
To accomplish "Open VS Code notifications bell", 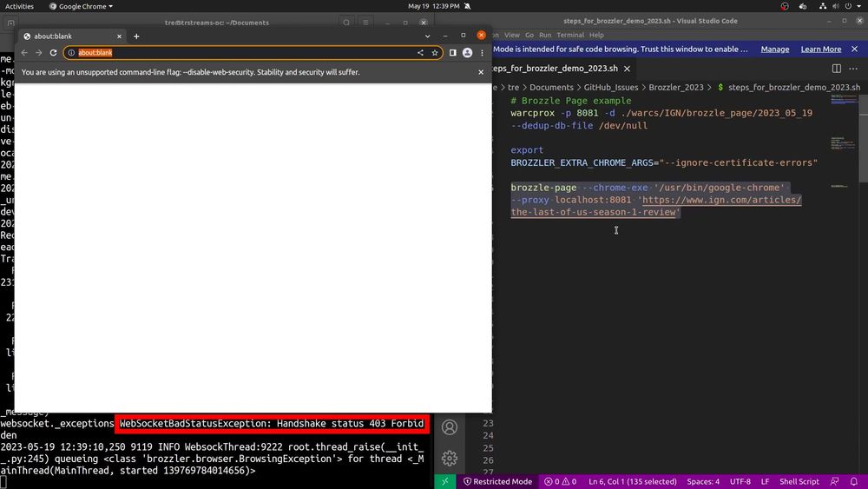I will [x=853, y=482].
